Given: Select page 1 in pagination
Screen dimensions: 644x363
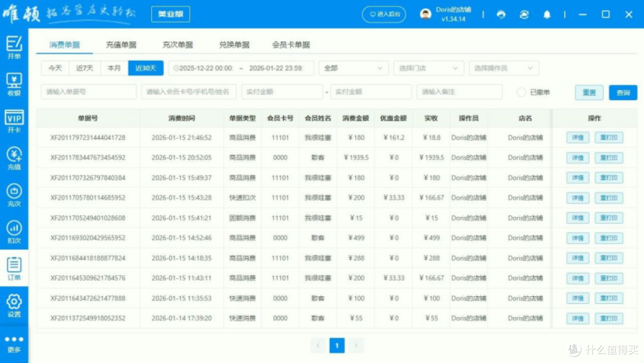Looking at the screenshot, I should point(337,345).
